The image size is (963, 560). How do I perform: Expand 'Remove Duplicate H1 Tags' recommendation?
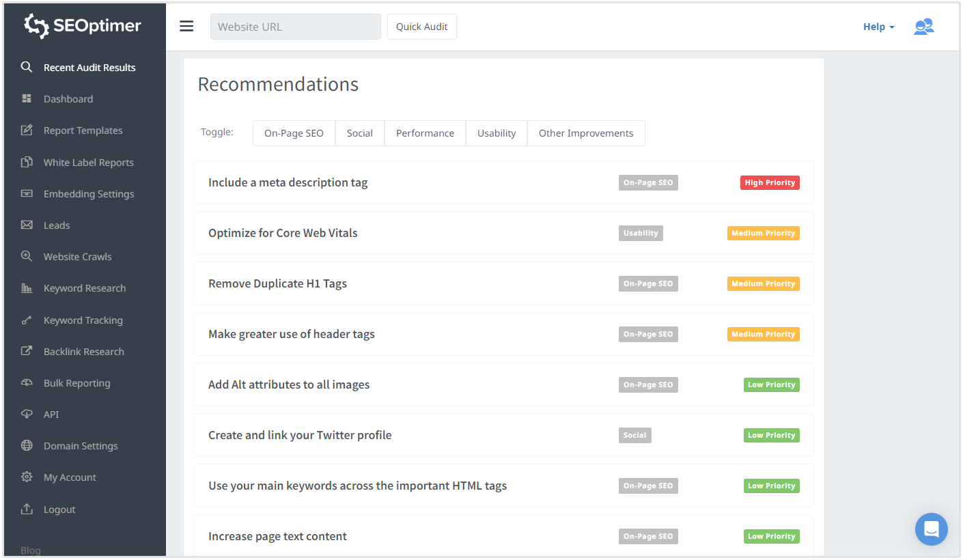tap(277, 283)
